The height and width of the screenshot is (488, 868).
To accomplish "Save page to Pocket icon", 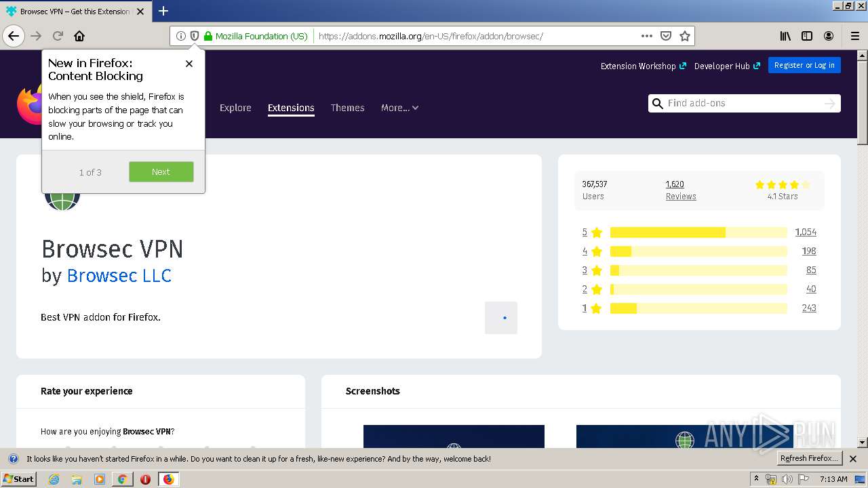I will coord(666,36).
